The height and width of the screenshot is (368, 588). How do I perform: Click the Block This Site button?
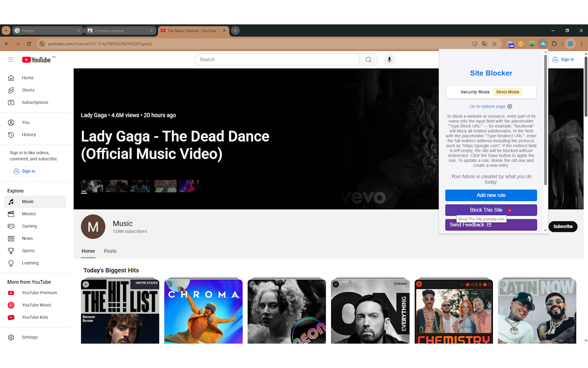tap(491, 210)
